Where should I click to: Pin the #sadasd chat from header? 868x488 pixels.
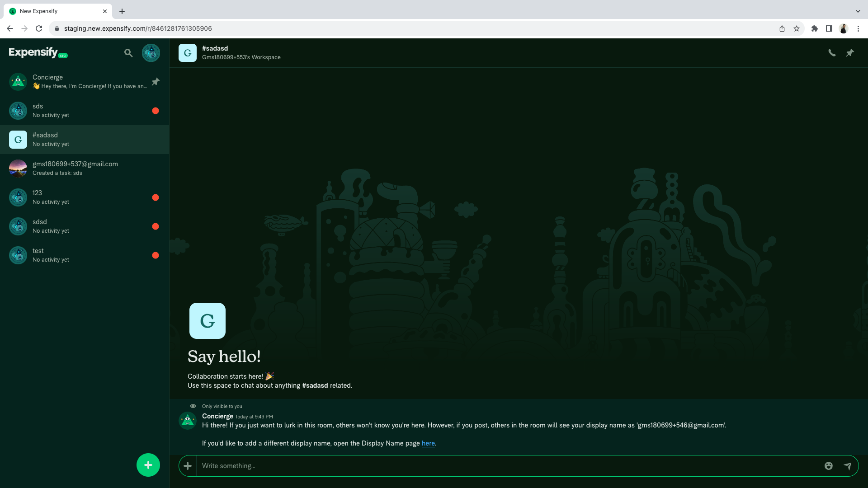click(x=850, y=53)
